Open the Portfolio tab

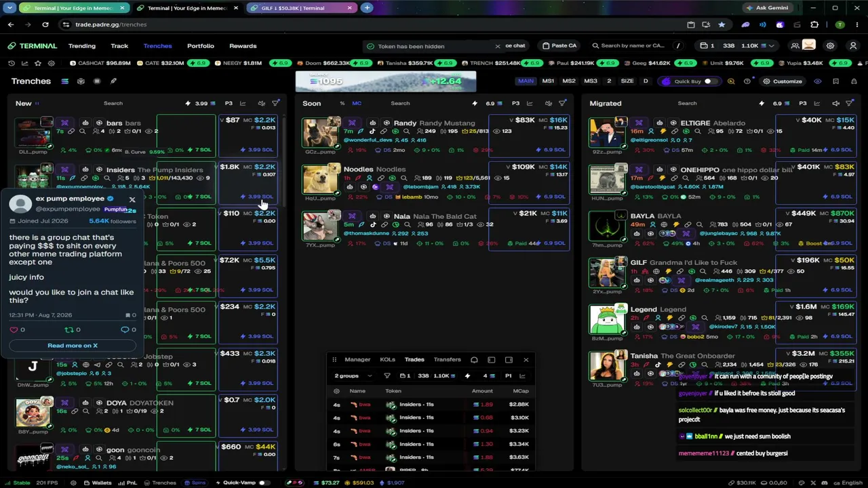pyautogui.click(x=201, y=46)
